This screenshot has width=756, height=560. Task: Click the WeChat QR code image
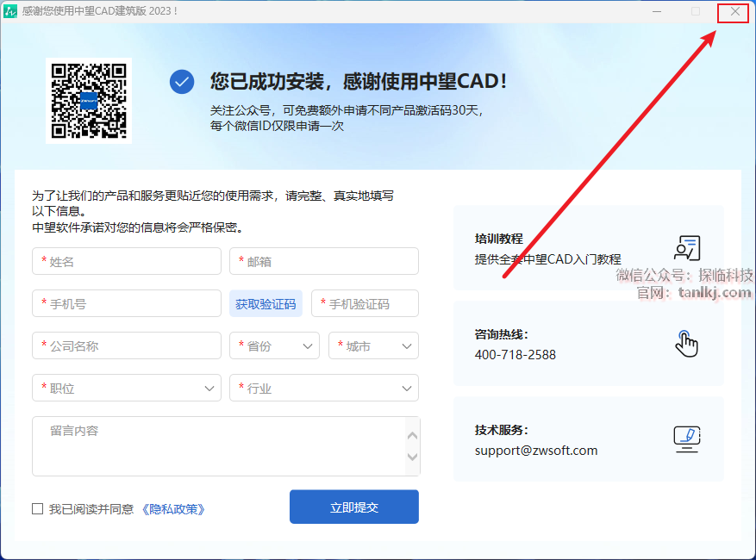pos(89,101)
